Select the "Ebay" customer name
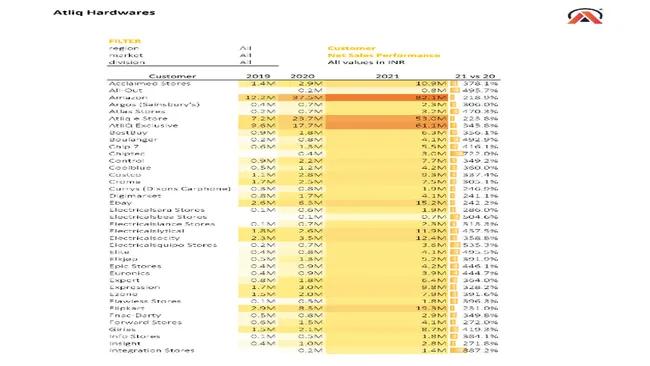 click(120, 203)
